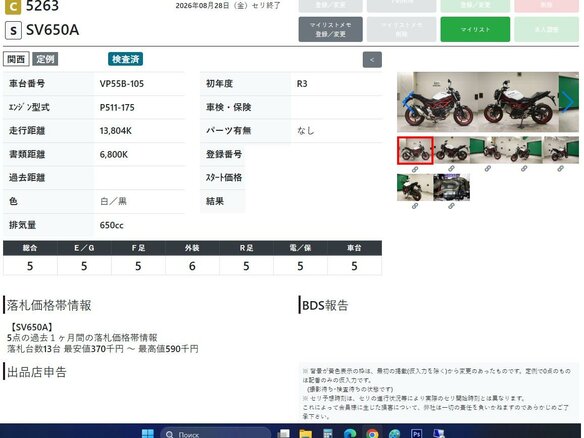Click the 定例 tag
This screenshot has width=584, height=438.
45,59
